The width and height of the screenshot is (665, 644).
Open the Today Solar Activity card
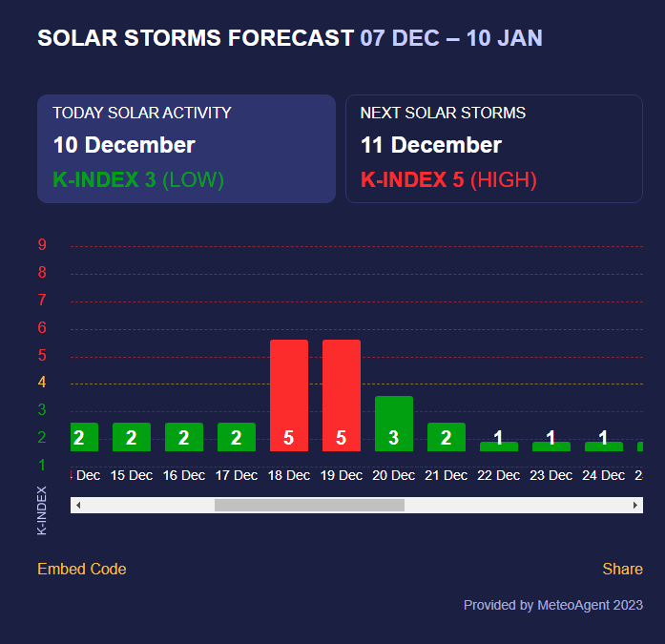click(187, 149)
